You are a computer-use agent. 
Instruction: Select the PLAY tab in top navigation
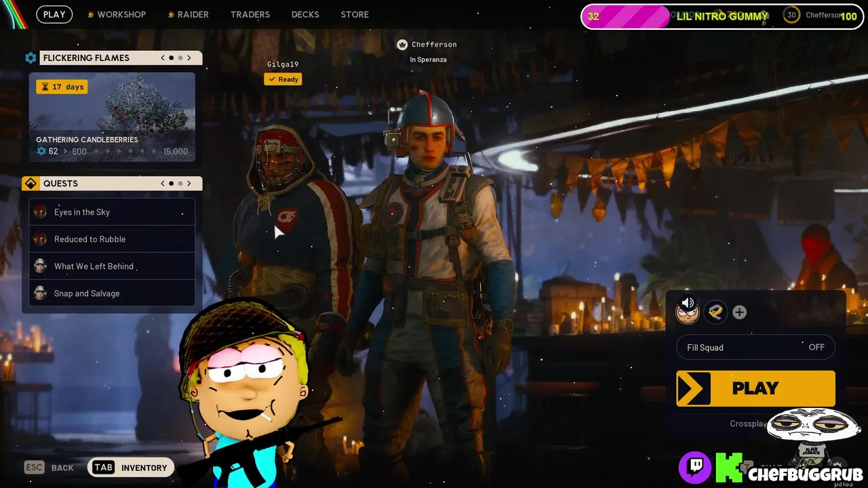[54, 14]
